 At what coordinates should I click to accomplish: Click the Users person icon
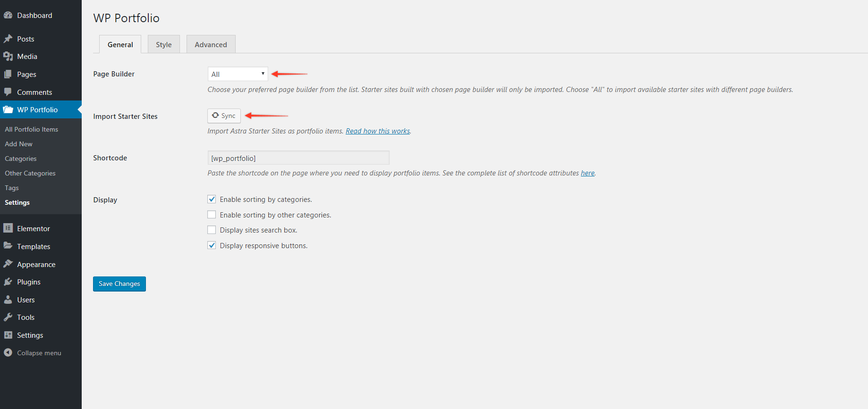tap(8, 300)
